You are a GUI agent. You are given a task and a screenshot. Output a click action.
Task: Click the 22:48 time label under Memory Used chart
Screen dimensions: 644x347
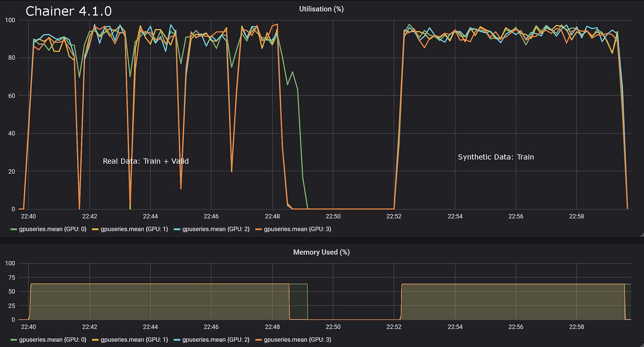pos(272,327)
